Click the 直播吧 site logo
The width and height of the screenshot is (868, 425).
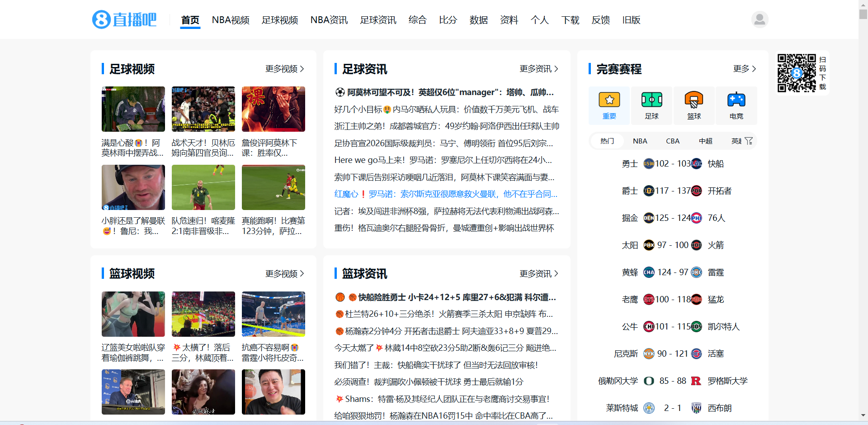pyautogui.click(x=123, y=19)
